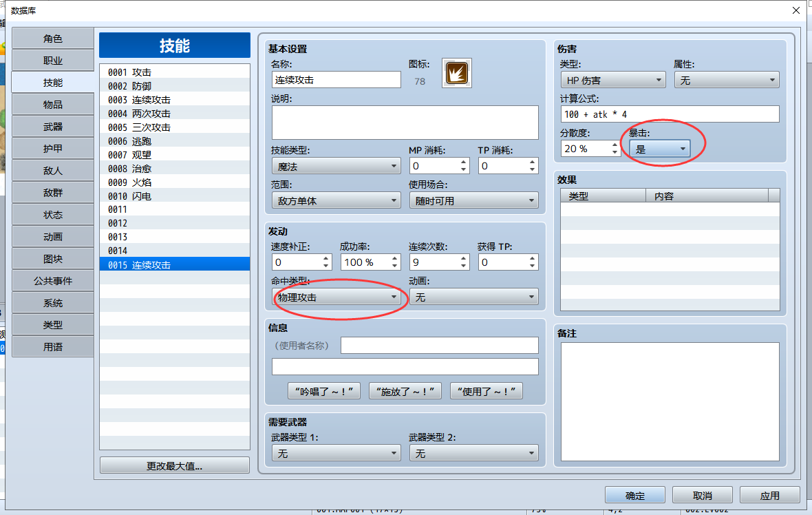Viewport: 812px width, 515px height.
Task: Insert the “吟唱了～！” message template
Action: [x=323, y=391]
